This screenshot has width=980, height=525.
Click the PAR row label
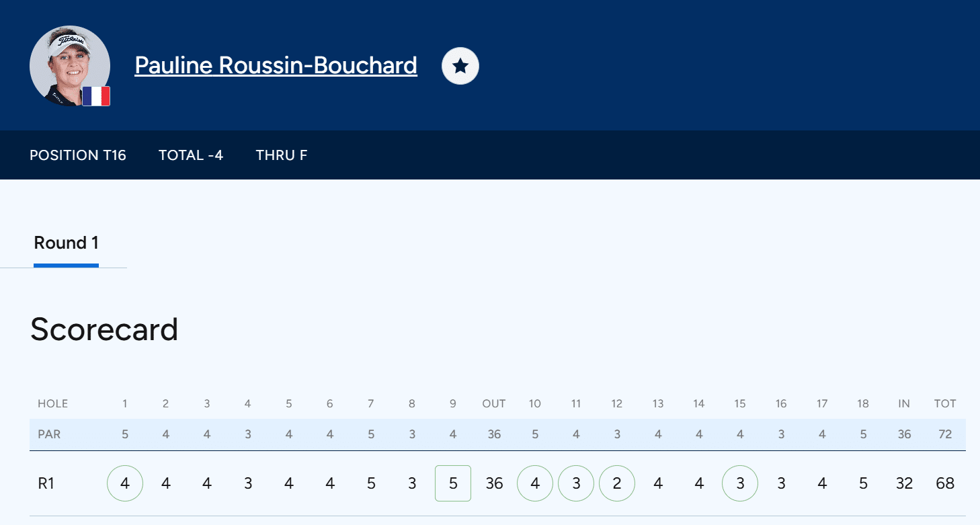(49, 434)
